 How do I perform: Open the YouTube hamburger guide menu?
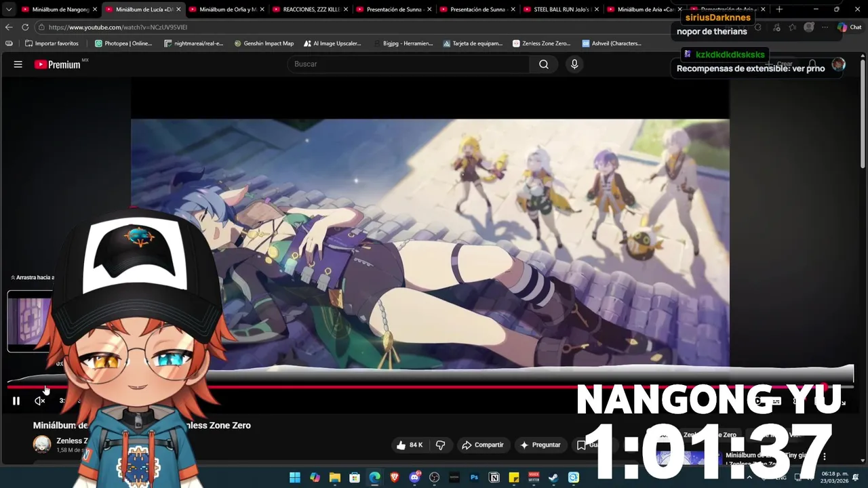(x=18, y=64)
